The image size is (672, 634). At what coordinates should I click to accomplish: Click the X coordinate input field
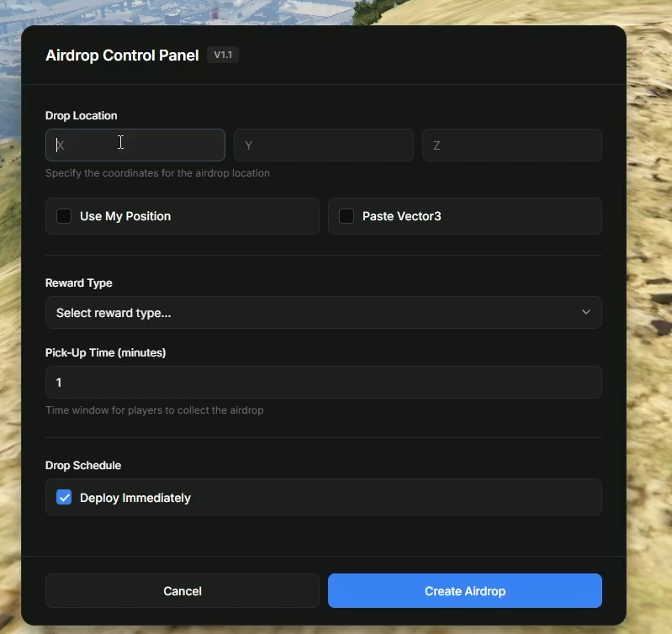click(x=135, y=145)
